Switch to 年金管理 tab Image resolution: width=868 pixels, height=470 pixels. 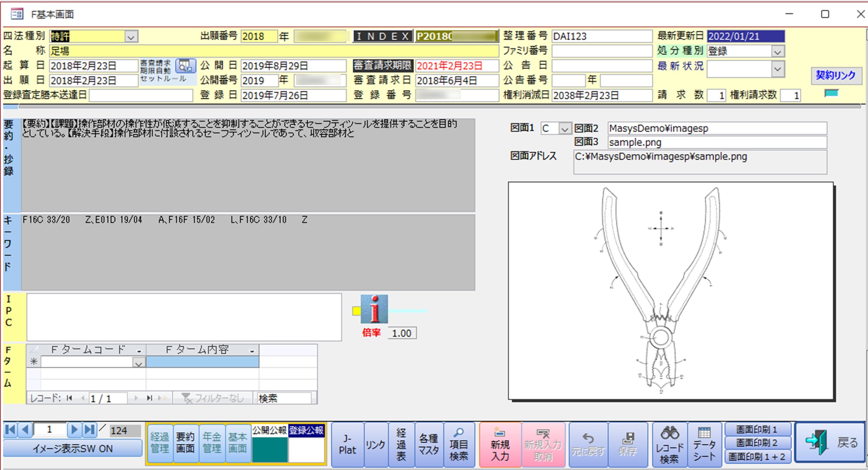[212, 442]
